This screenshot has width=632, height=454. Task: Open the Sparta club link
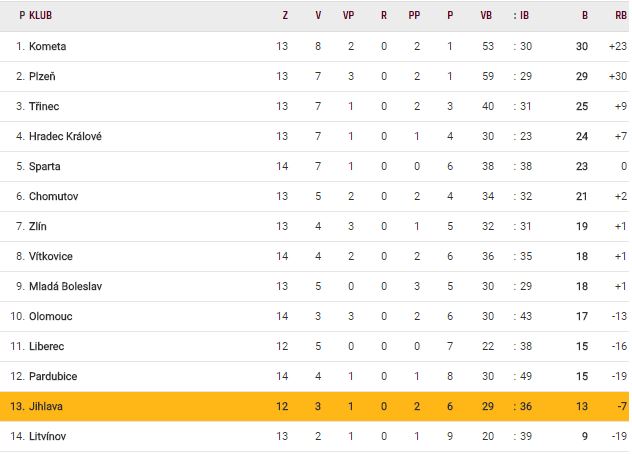(x=46, y=166)
